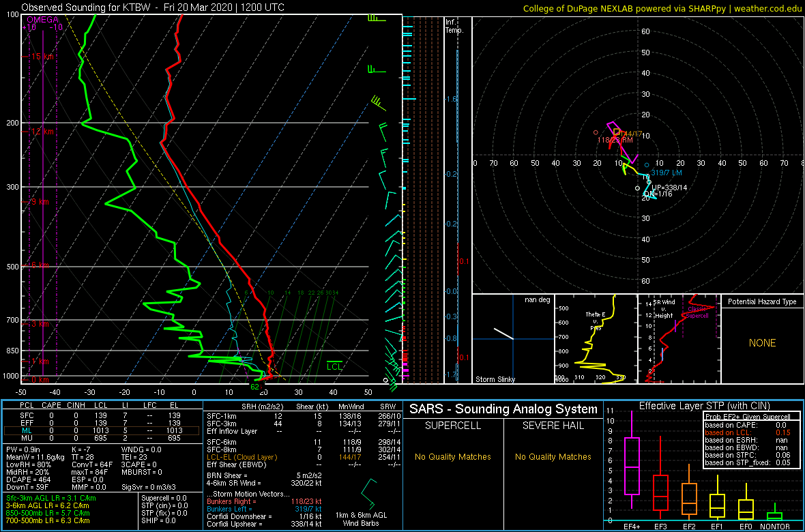This screenshot has width=805, height=532.
Task: Click the red 'Bunkers Right = 118/23 kt' entry
Action: (265, 501)
